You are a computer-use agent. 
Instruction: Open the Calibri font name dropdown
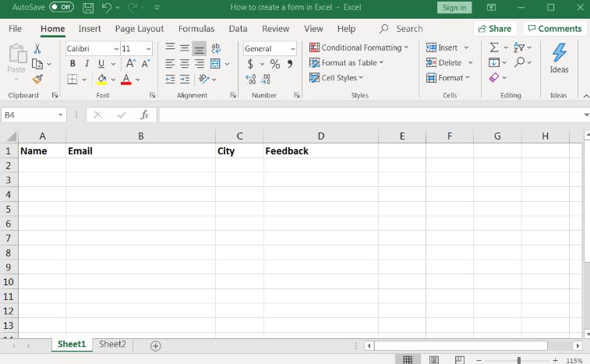coord(116,49)
